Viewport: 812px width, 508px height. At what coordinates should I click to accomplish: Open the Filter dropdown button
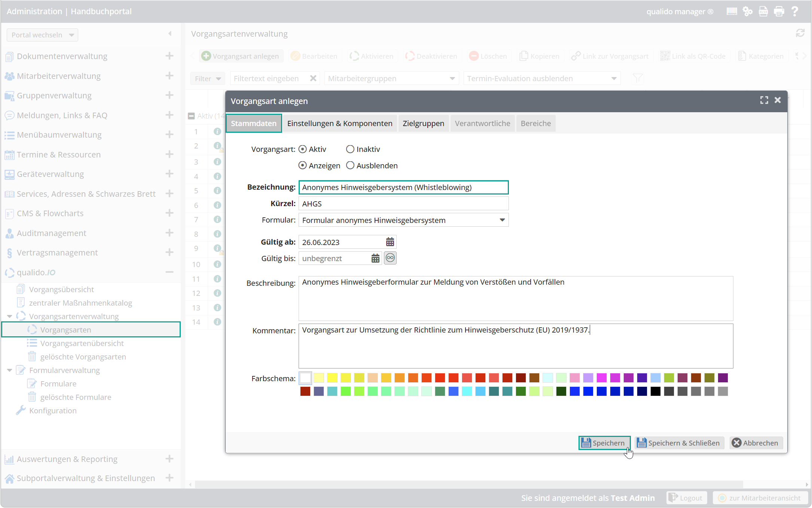pyautogui.click(x=208, y=79)
